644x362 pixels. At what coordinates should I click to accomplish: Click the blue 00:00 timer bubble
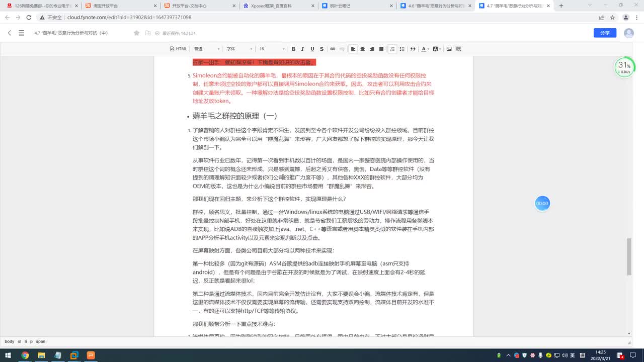[542, 204]
